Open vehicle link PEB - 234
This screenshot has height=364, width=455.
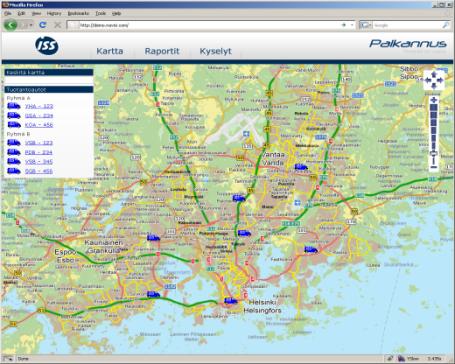[x=39, y=152]
